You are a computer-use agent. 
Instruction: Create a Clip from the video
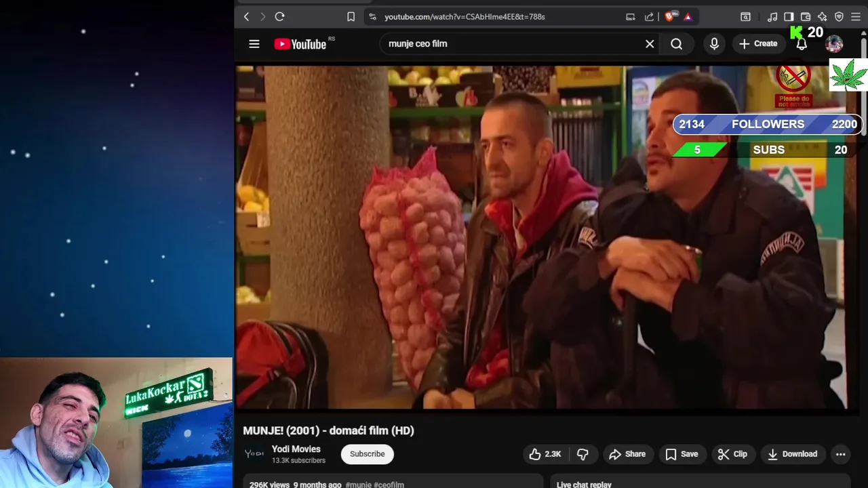click(x=732, y=454)
